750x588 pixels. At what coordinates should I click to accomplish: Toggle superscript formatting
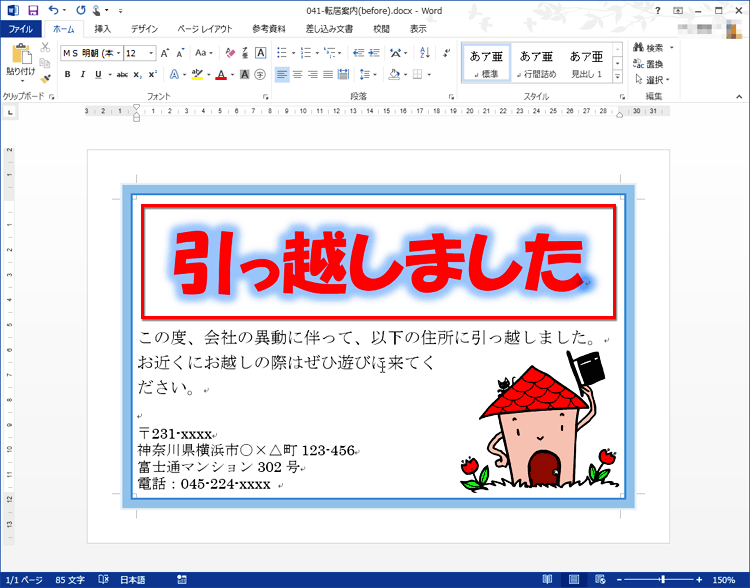[x=153, y=75]
